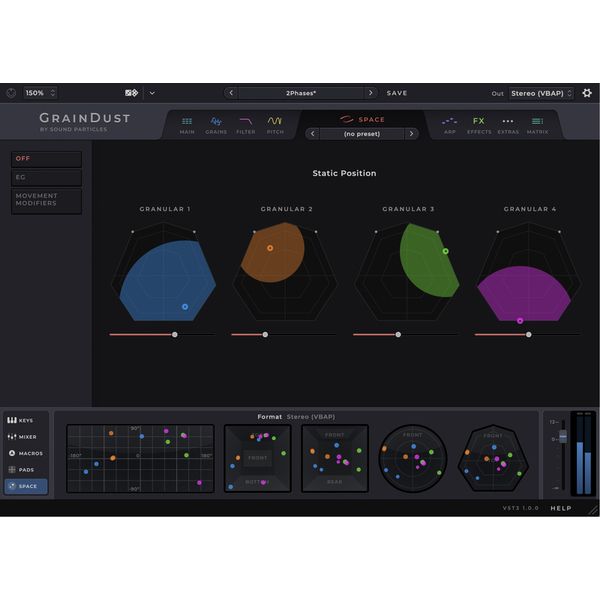Switch to the Macros panel
Screen dimensions: 600x600
tap(26, 453)
